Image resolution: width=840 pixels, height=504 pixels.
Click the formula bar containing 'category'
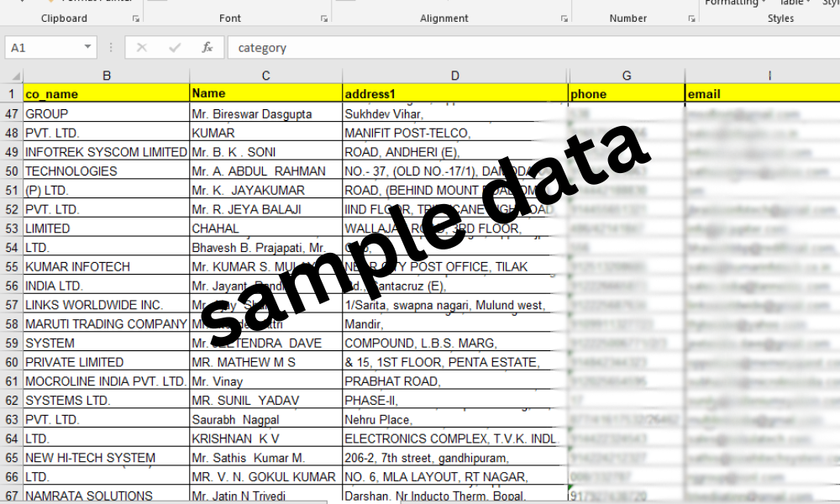(x=533, y=48)
